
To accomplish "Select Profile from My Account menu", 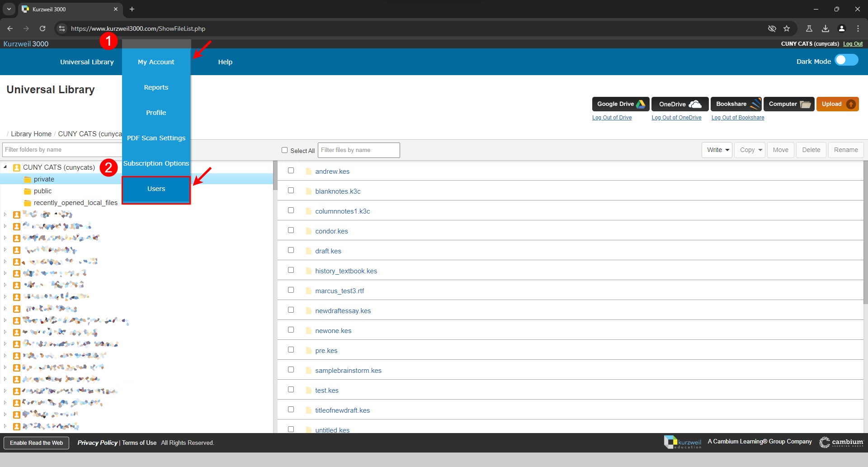I will click(156, 113).
